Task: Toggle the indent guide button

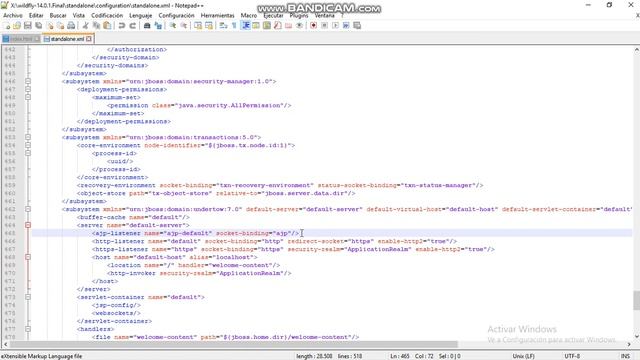Action: point(246,25)
